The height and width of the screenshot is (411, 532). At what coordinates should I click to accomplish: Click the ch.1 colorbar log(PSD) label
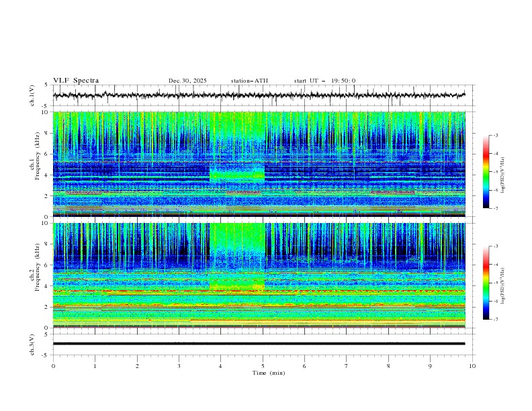click(502, 175)
